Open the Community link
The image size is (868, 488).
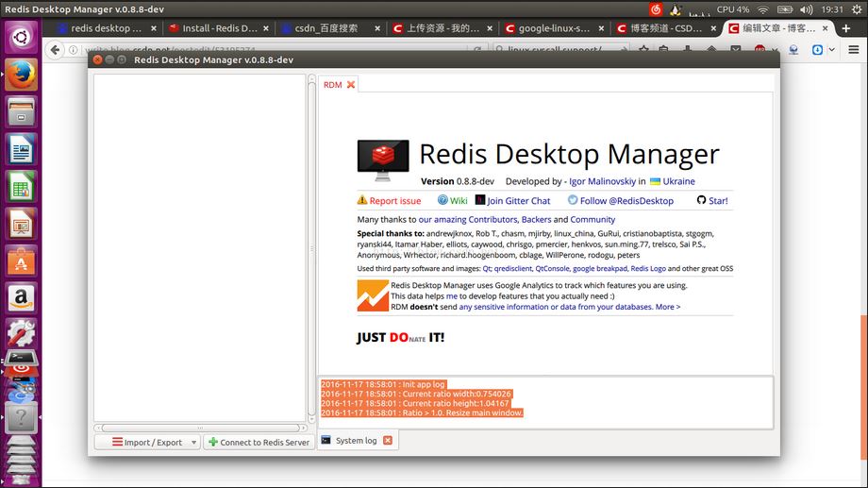(x=593, y=219)
